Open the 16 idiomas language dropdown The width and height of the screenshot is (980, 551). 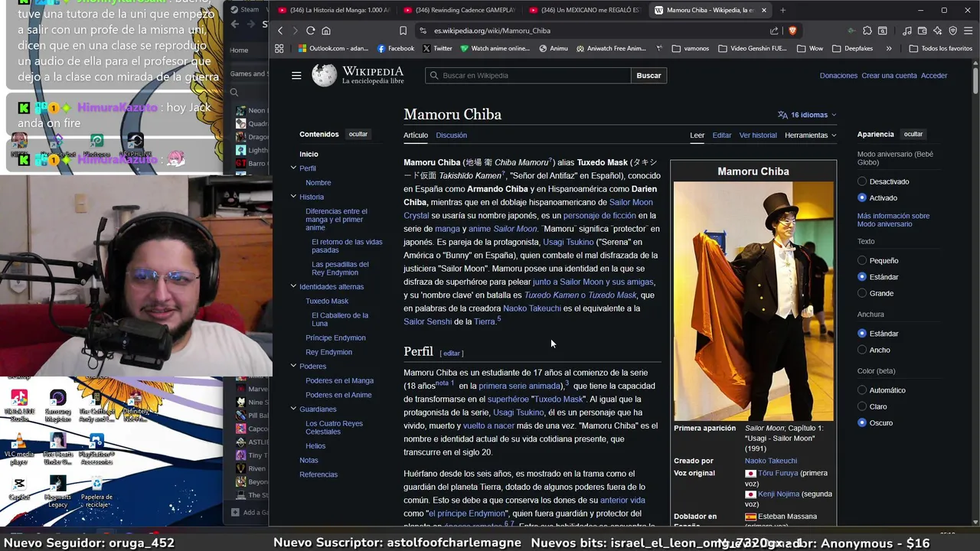click(807, 115)
